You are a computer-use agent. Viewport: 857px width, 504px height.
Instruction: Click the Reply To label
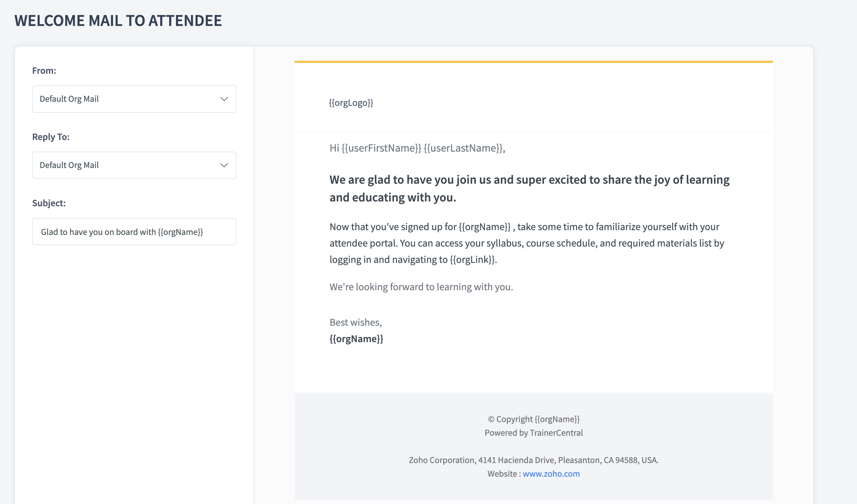coord(51,137)
